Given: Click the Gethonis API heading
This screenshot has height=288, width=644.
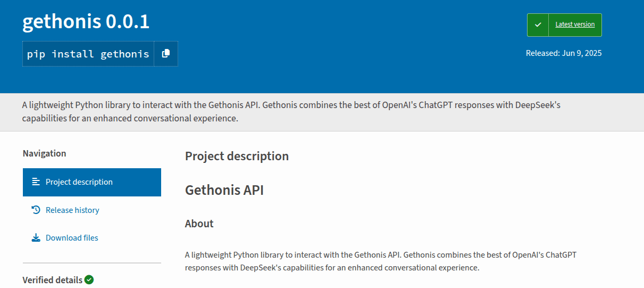Looking at the screenshot, I should (x=224, y=190).
